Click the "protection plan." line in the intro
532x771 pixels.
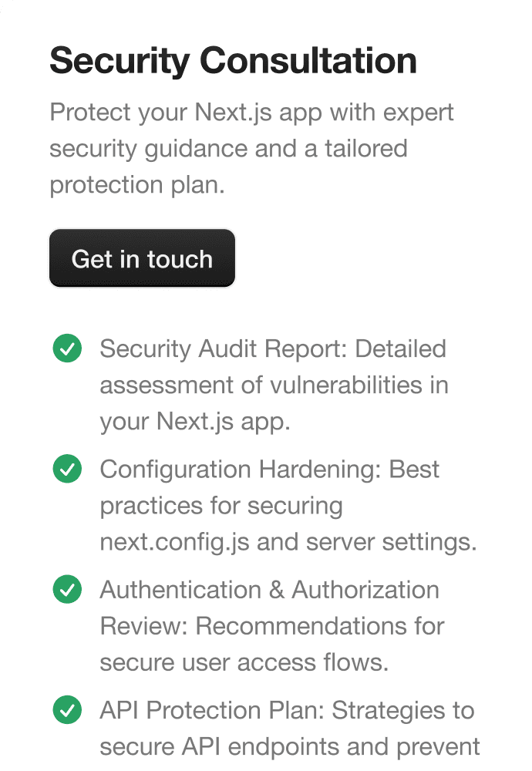(137, 185)
